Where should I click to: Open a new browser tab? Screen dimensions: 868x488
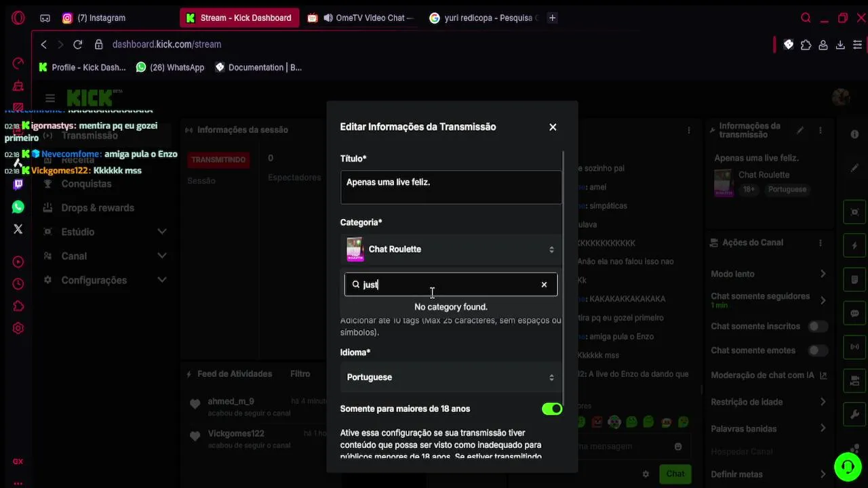point(552,18)
